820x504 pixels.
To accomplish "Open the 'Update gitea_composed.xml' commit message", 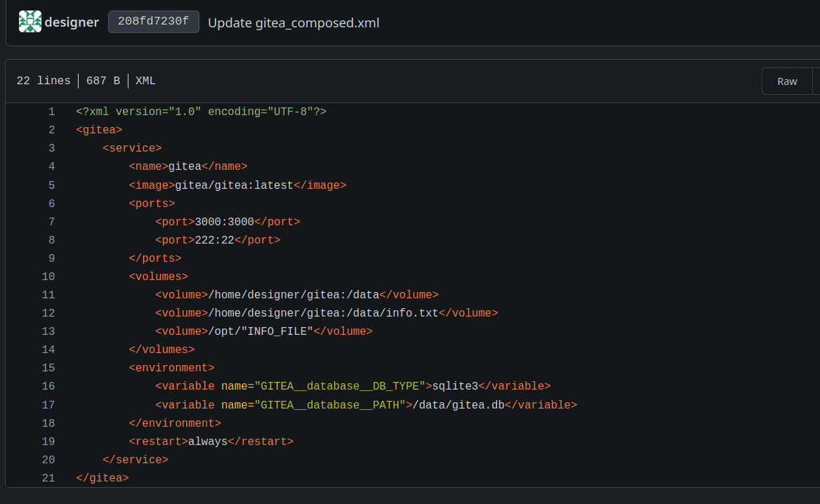I will point(293,22).
